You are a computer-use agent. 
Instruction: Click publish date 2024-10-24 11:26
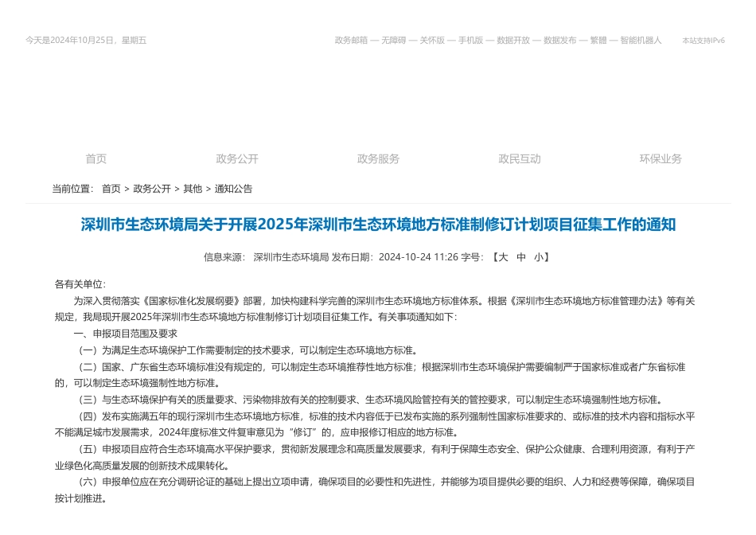tap(419, 257)
